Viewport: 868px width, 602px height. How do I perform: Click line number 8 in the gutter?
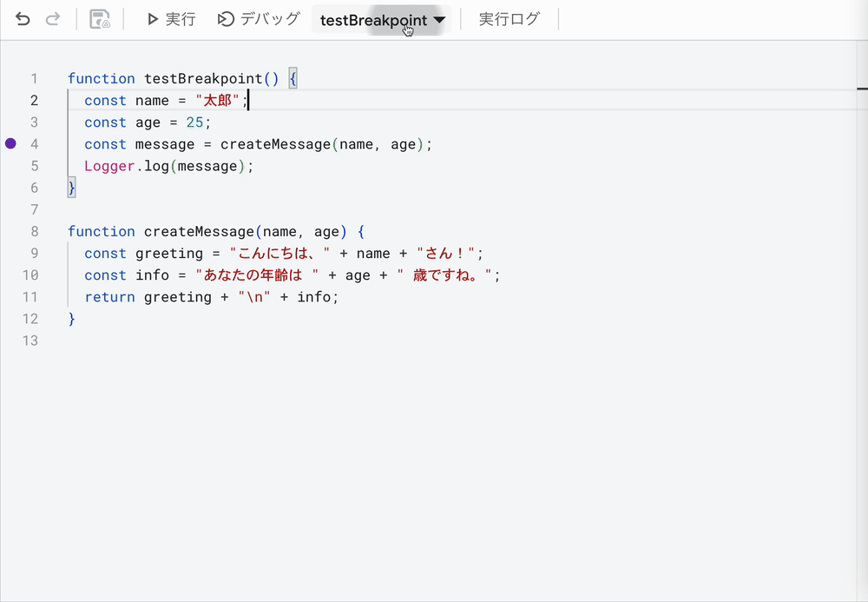35,231
